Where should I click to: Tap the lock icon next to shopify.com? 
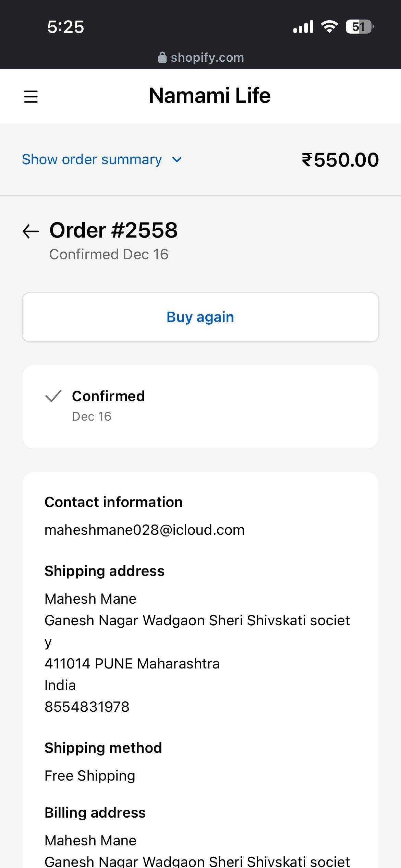(162, 58)
